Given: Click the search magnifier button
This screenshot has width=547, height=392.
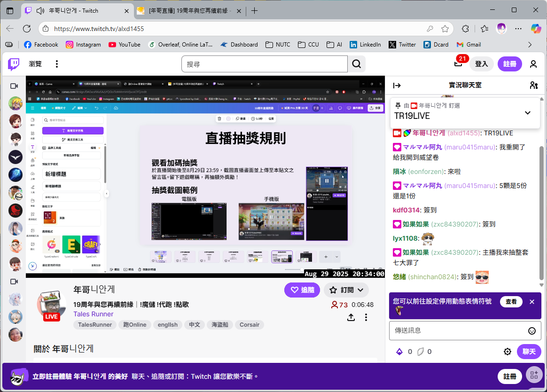Looking at the screenshot, I should 357,64.
